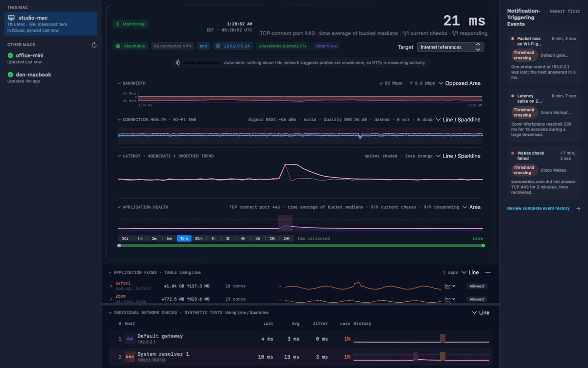Select den-macbook in the Other Macs list
Screen dimensions: 588x368
[x=51, y=78]
